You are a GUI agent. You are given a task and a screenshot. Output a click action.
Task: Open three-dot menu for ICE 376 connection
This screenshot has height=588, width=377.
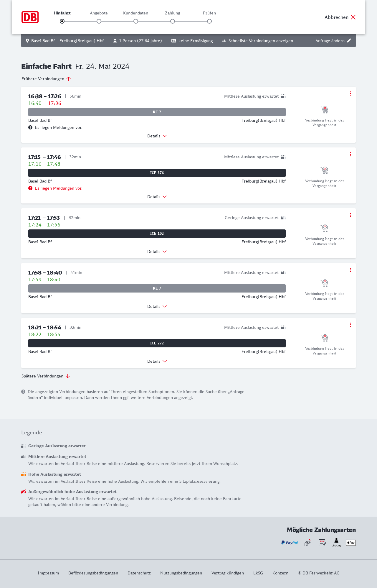click(350, 154)
